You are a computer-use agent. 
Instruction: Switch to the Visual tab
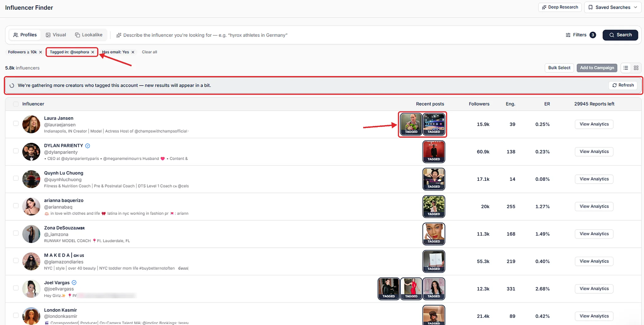pyautogui.click(x=56, y=35)
